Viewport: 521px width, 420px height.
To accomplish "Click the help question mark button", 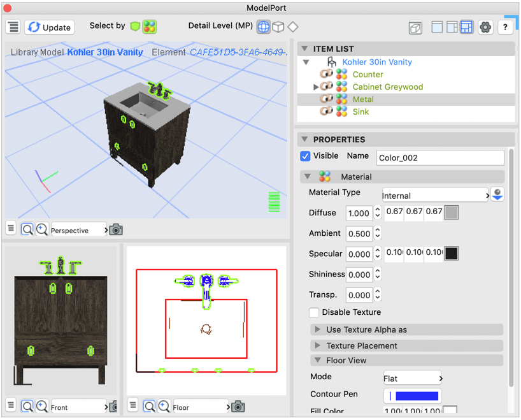I will [505, 27].
